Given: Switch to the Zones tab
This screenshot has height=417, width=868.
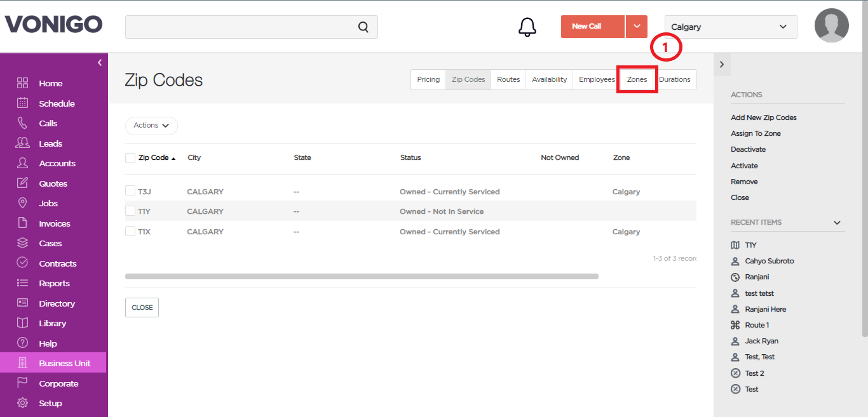Looking at the screenshot, I should pyautogui.click(x=637, y=79).
